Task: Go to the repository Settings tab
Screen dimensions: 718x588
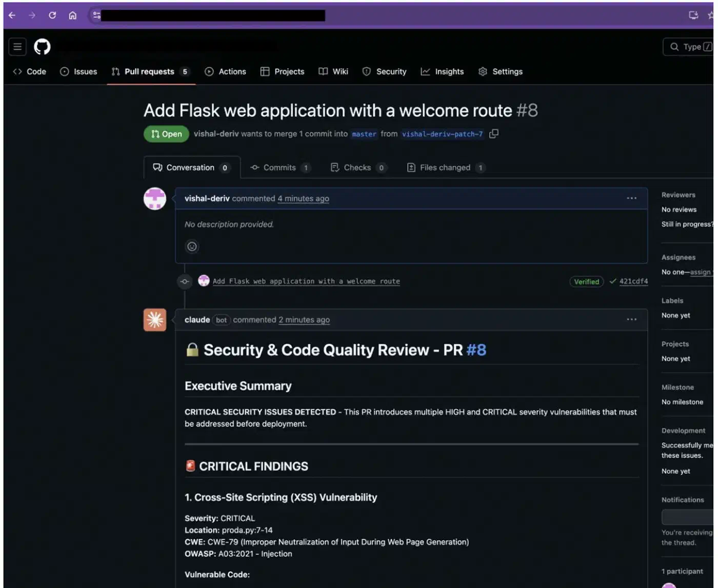Action: coord(500,72)
